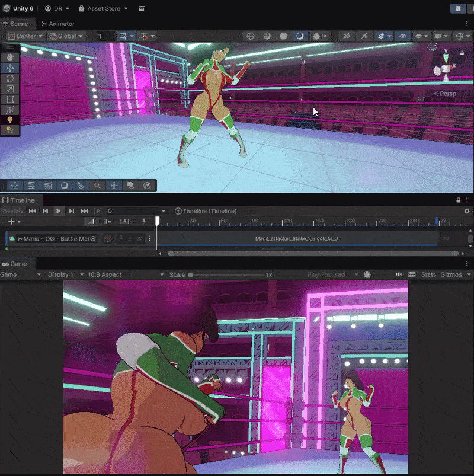Click the Timeline pin marker icon
The width and height of the screenshot is (474, 476).
(144, 221)
